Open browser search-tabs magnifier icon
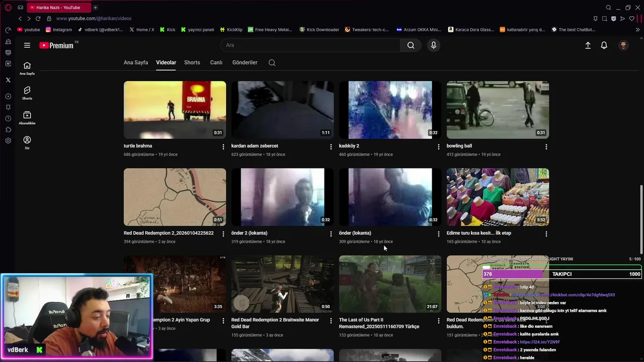The image size is (644, 362). point(608,8)
